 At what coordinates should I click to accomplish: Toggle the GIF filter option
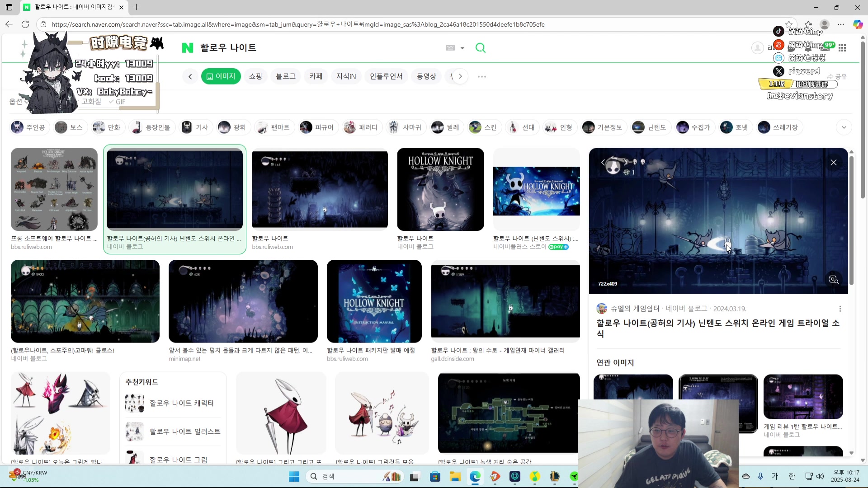pos(117,102)
